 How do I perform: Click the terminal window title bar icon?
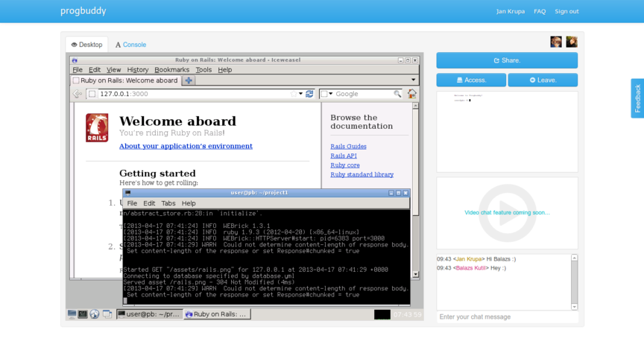tap(127, 193)
